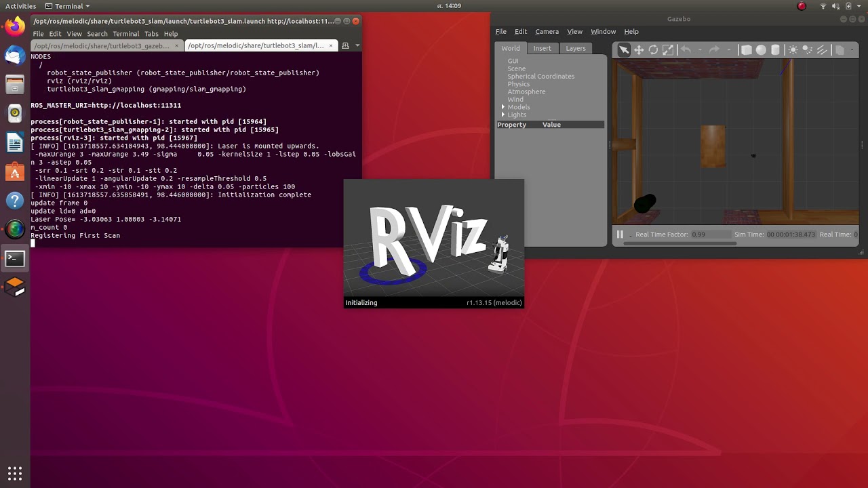Switch to the Insert tab in Gazebo
This screenshot has width=868, height=488.
click(542, 48)
